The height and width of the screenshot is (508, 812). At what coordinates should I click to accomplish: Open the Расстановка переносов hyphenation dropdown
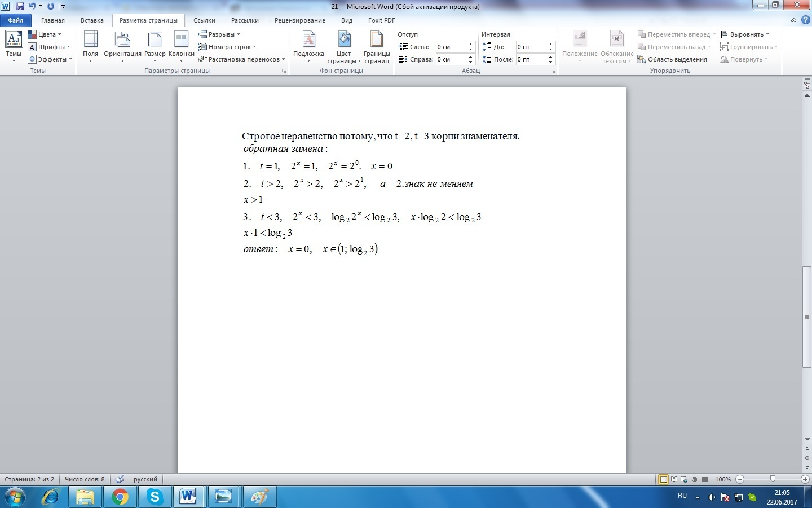click(241, 59)
